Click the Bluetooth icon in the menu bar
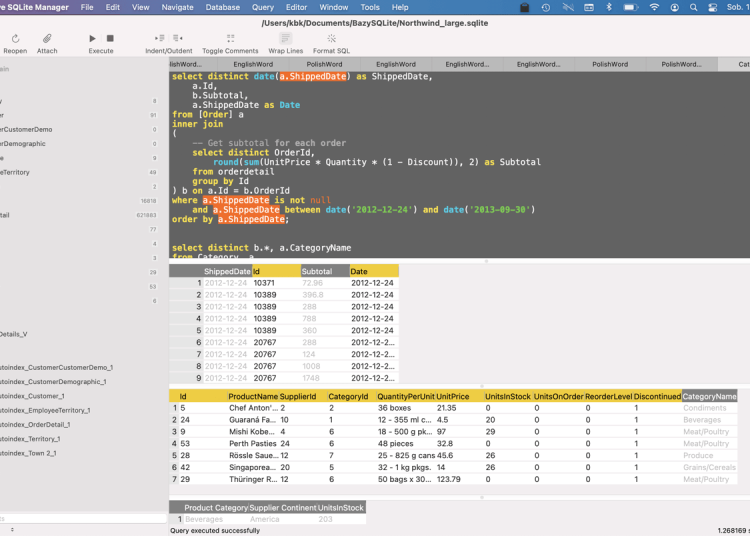 [x=609, y=7]
